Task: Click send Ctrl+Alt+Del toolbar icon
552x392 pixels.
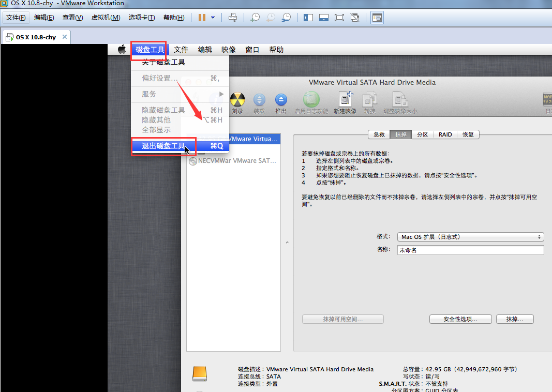Action: point(233,18)
